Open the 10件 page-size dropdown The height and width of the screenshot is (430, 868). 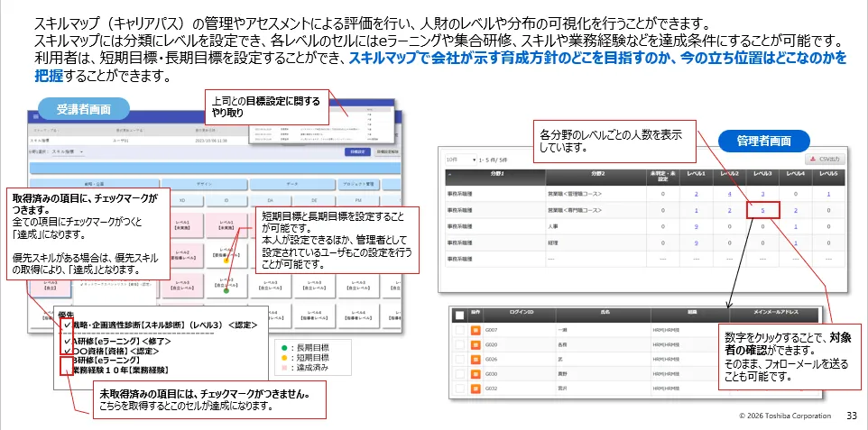click(461, 160)
